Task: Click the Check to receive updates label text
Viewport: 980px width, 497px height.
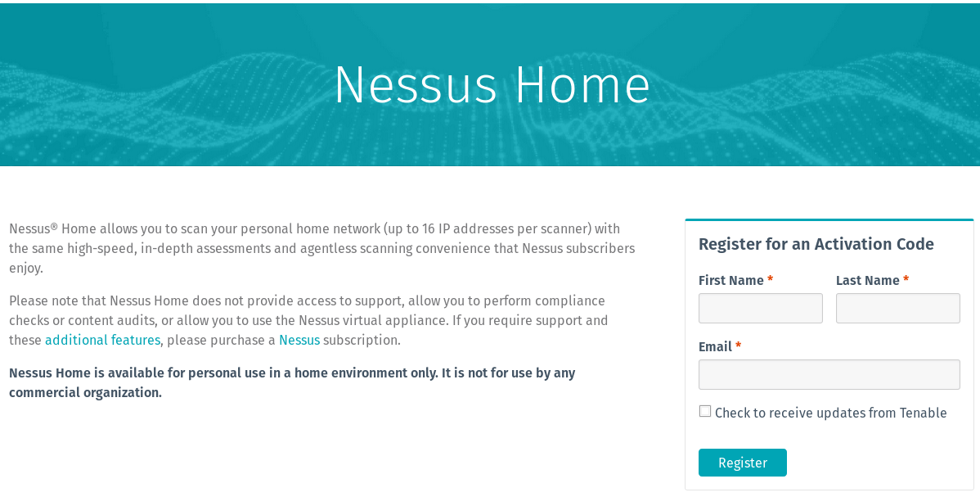Action: 830,412
